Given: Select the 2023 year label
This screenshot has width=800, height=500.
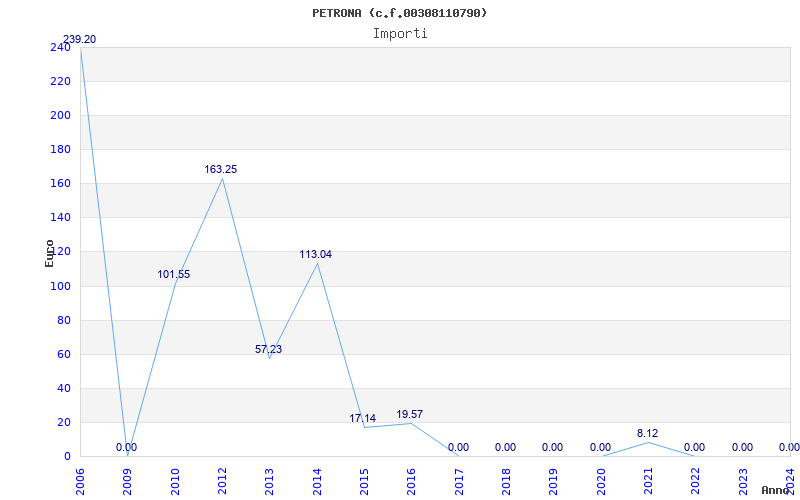Looking at the screenshot, I should [x=743, y=482].
